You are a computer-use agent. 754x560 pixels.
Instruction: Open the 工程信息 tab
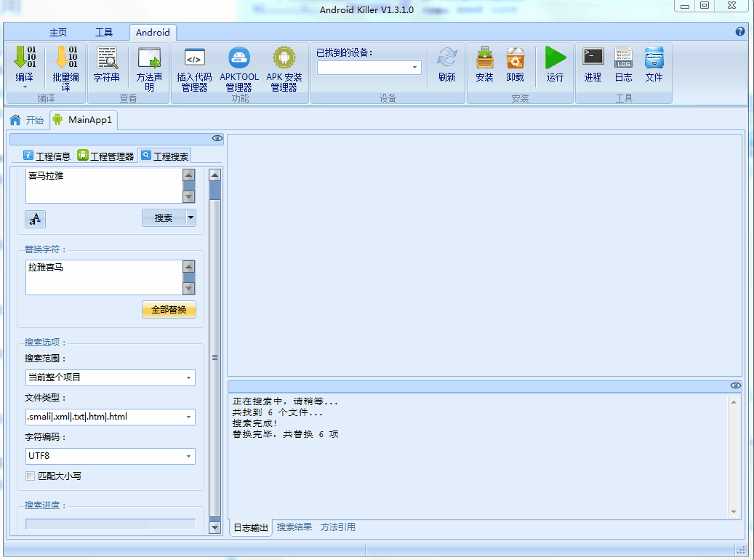click(x=47, y=156)
